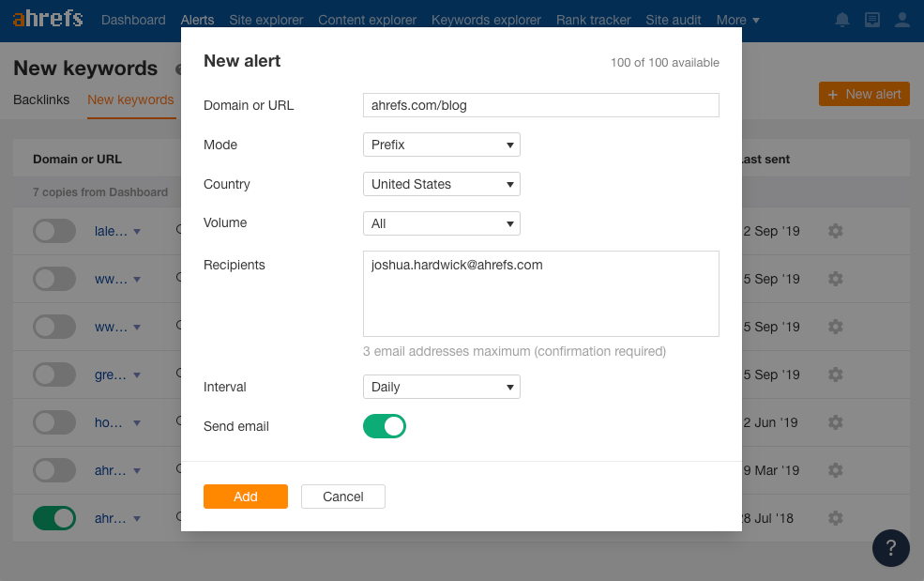Open settings gear for 2 Sep '19 row
The image size is (924, 581).
pyautogui.click(x=835, y=231)
